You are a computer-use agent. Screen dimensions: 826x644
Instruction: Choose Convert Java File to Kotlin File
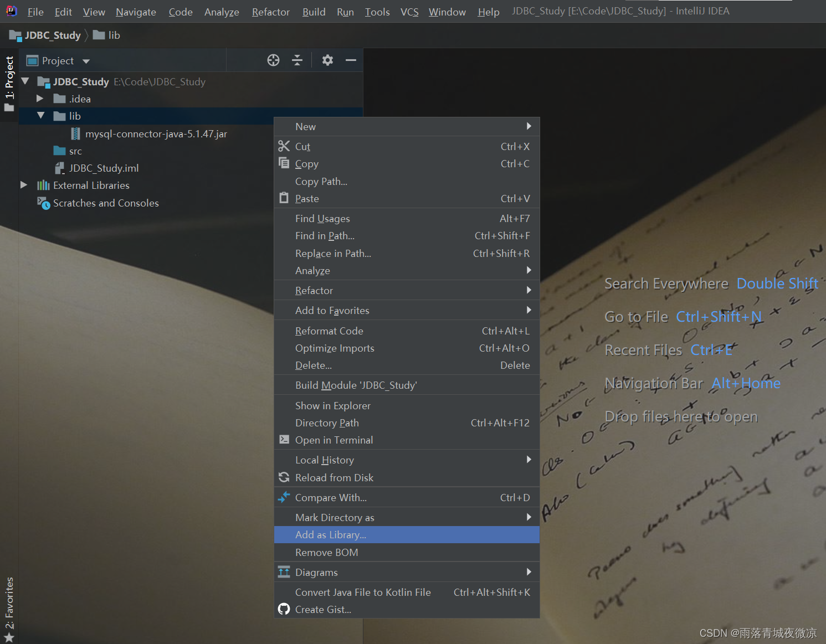(x=407, y=592)
